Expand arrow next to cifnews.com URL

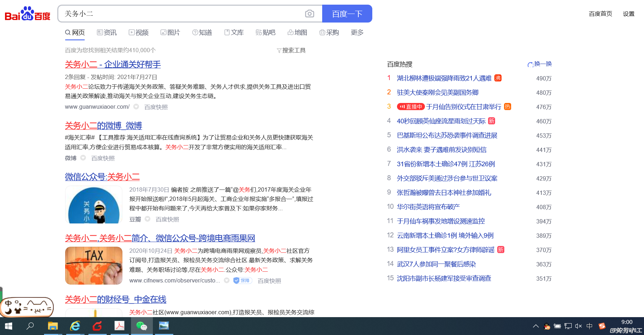(227, 280)
